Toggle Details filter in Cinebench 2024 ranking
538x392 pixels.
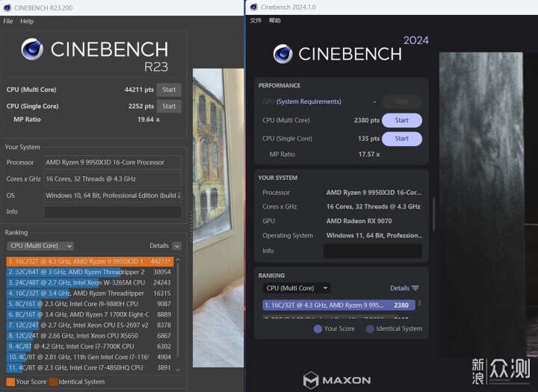(x=404, y=288)
